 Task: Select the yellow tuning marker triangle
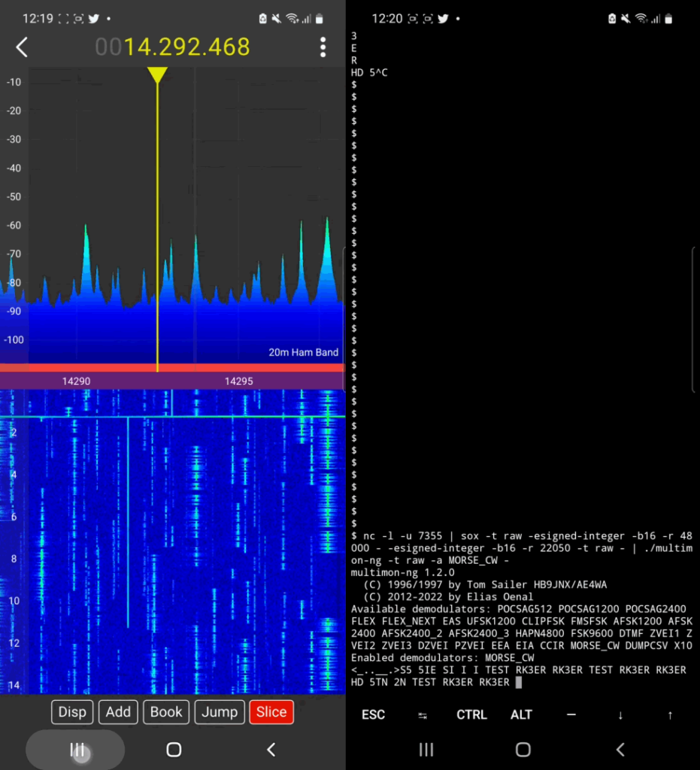(157, 74)
